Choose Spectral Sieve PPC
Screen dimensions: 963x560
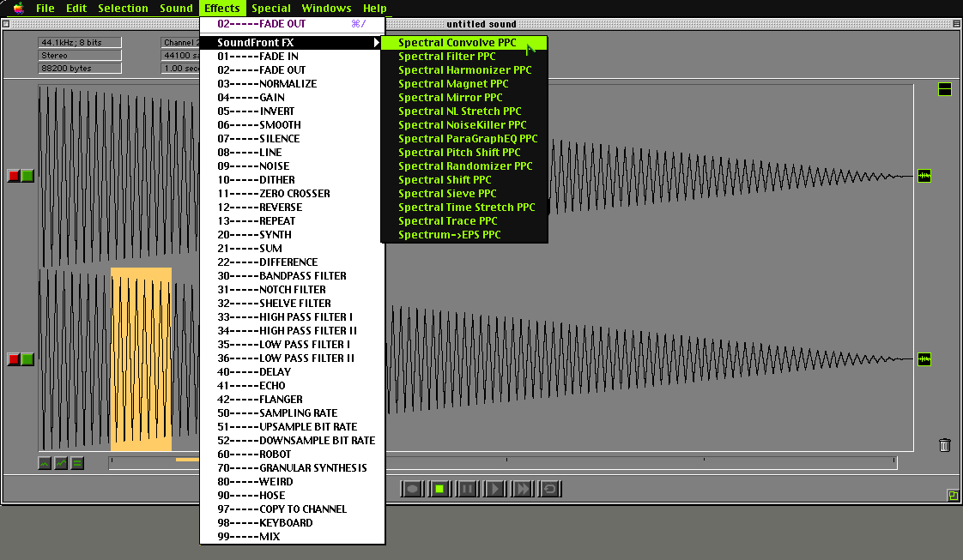coord(463,193)
